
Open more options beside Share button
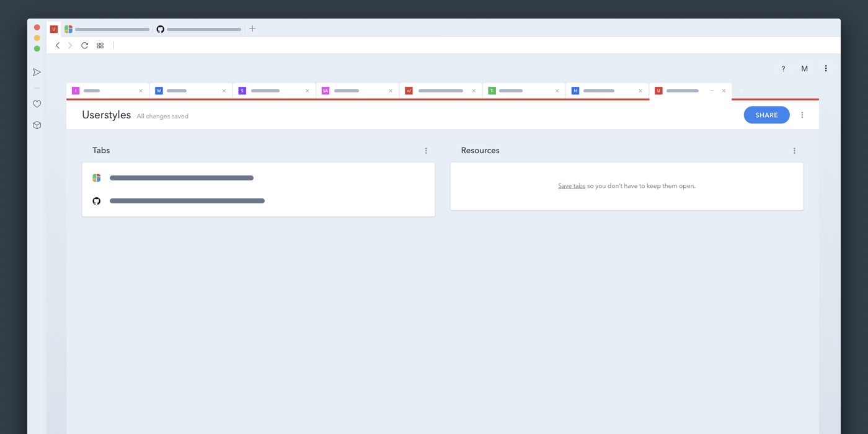click(x=802, y=115)
